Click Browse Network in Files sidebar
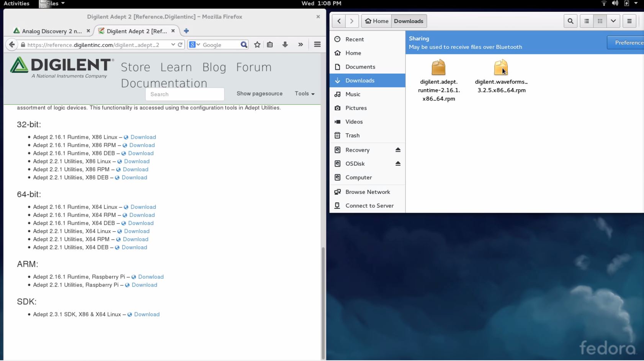 pyautogui.click(x=367, y=192)
